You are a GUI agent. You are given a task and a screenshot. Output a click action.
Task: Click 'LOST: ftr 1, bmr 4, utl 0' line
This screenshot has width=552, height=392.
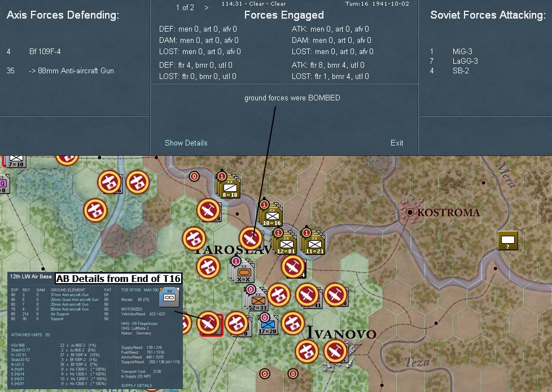click(x=330, y=76)
